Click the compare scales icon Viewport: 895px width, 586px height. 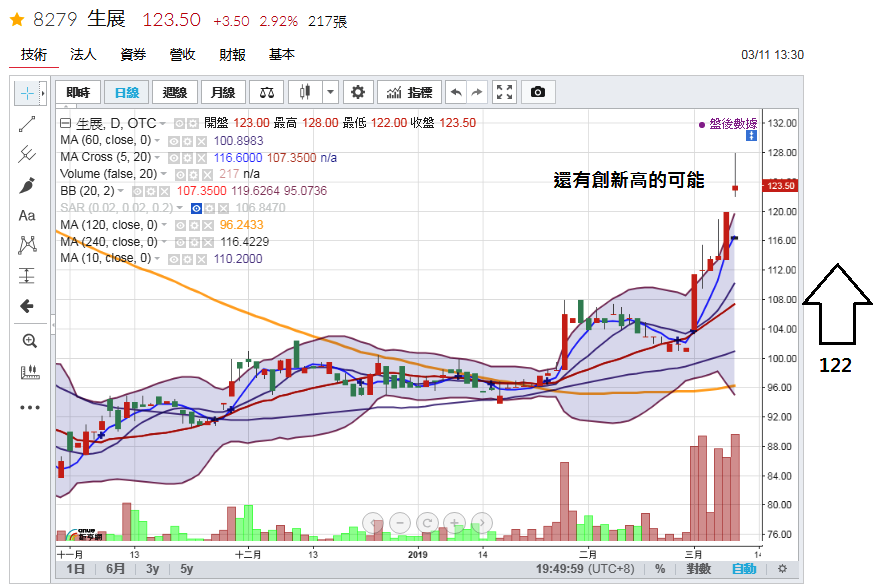[267, 92]
